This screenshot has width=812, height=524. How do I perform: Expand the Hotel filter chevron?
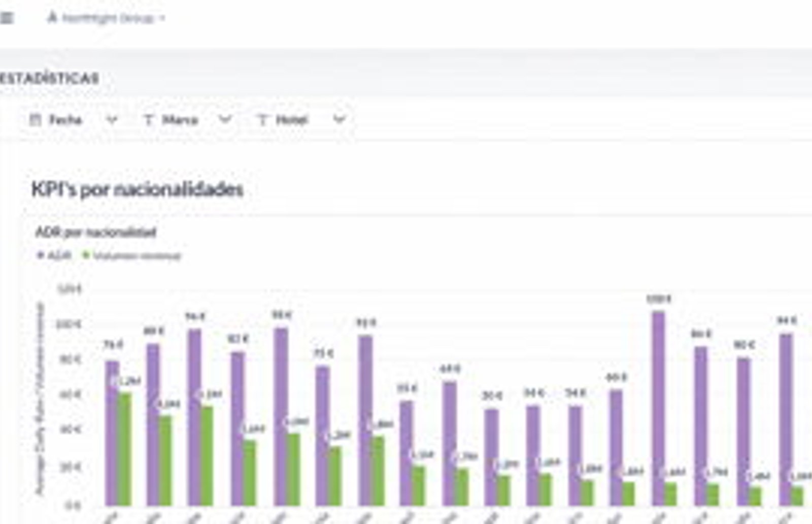[x=339, y=120]
